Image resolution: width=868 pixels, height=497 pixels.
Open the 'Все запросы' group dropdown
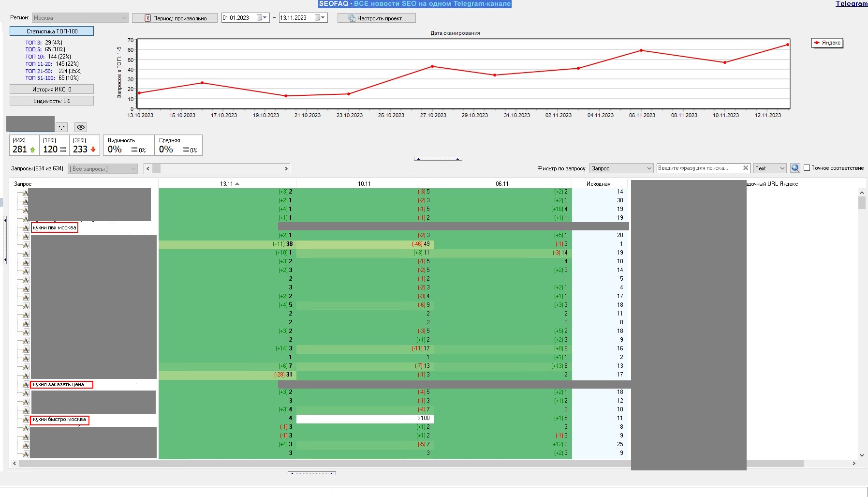coord(133,169)
